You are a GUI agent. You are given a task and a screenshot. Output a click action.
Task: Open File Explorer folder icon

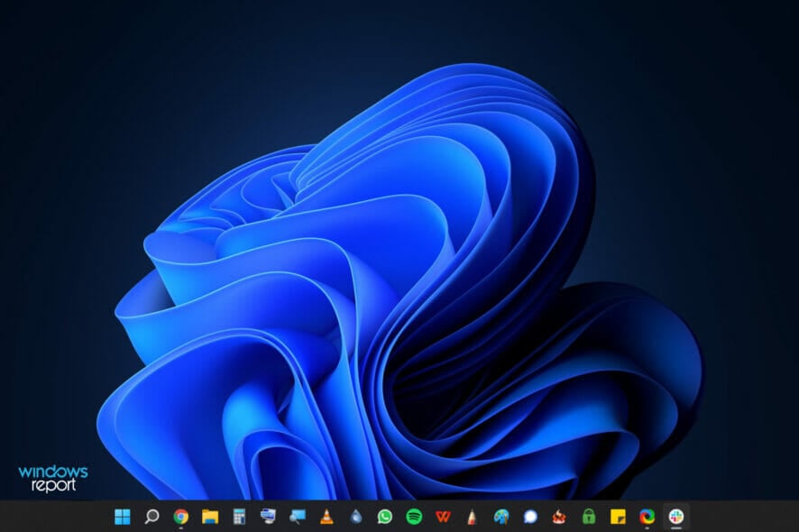coord(210,516)
